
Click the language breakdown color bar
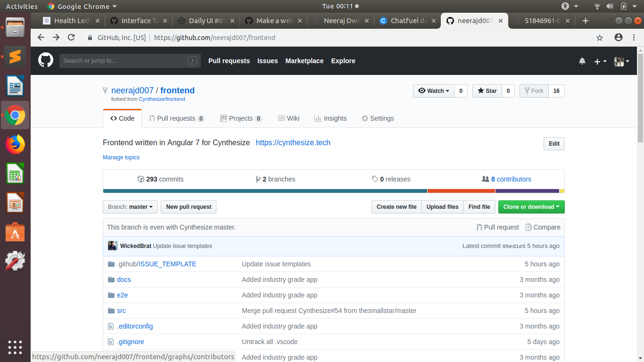(x=330, y=190)
